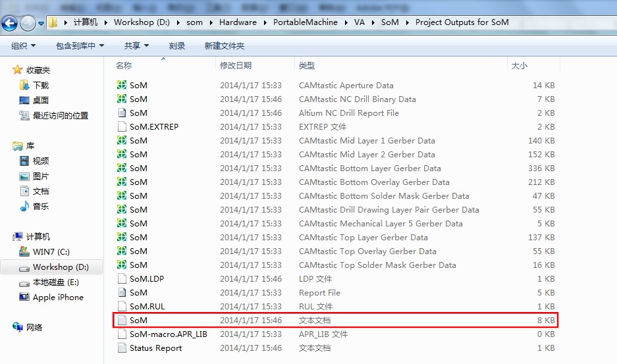Click the back navigation arrow button

pos(9,24)
